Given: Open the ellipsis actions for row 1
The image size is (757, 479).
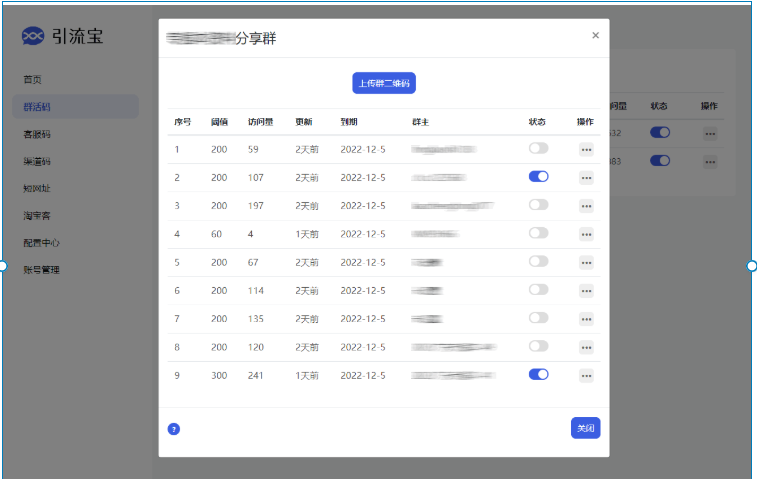Looking at the screenshot, I should point(586,149).
